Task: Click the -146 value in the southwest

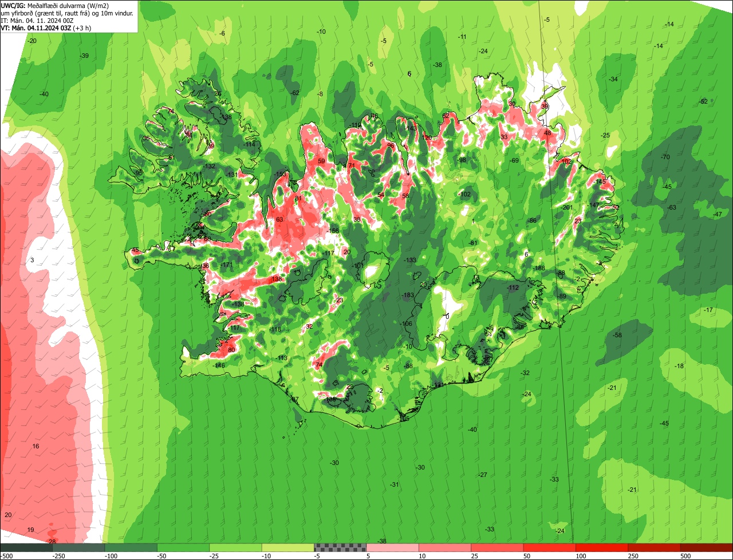Action: click(x=219, y=365)
